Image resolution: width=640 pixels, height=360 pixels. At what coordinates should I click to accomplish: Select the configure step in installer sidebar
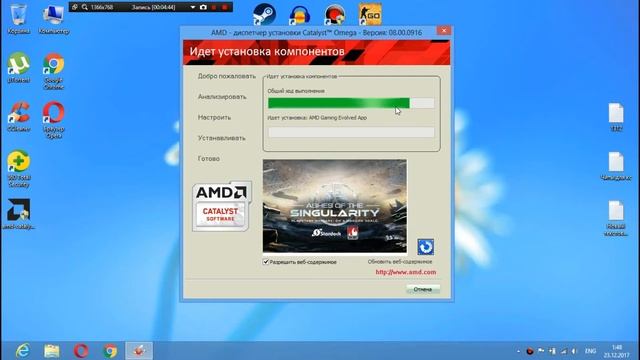coord(214,118)
